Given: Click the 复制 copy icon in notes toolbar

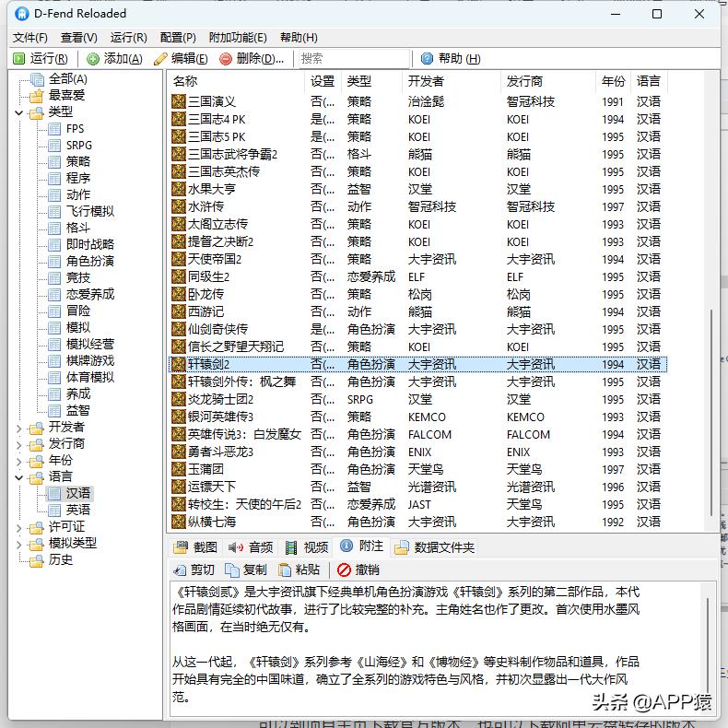Looking at the screenshot, I should (x=231, y=569).
